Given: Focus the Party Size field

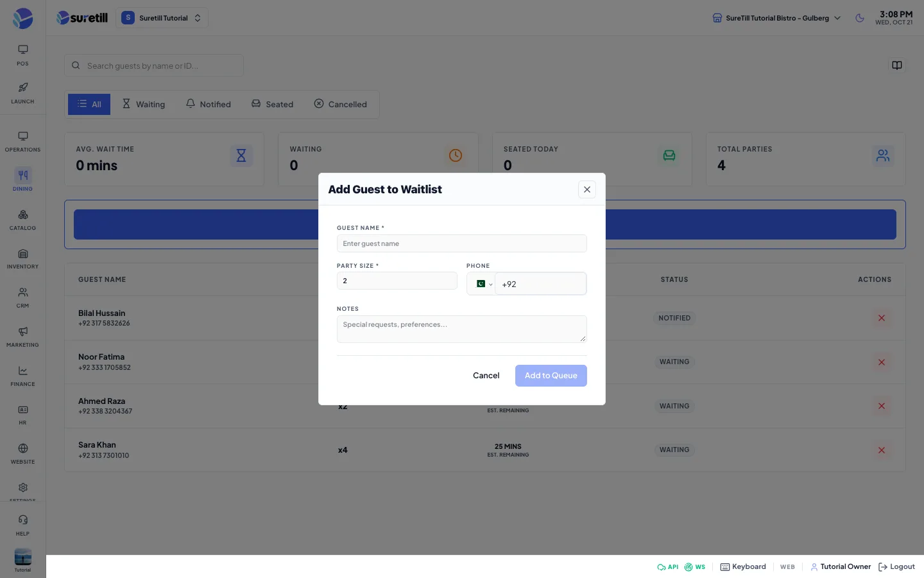Looking at the screenshot, I should [397, 281].
